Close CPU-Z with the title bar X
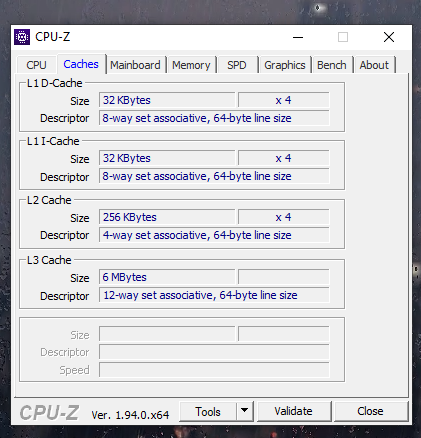Viewport: 421px width, 438px height. [389, 37]
